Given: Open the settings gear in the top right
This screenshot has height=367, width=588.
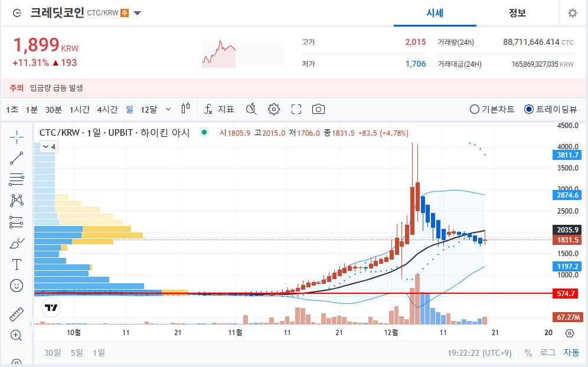Looking at the screenshot, I should click(x=572, y=13).
